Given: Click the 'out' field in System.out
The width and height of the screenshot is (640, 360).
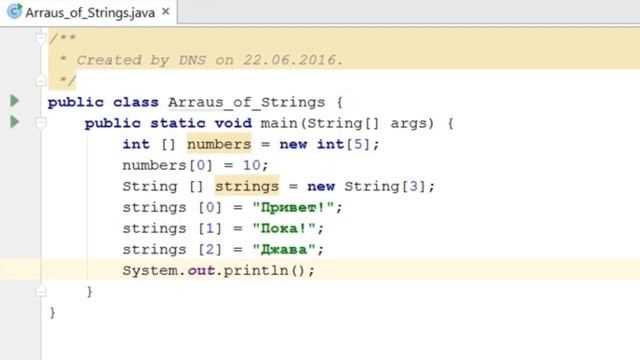Looking at the screenshot, I should pyautogui.click(x=201, y=270).
